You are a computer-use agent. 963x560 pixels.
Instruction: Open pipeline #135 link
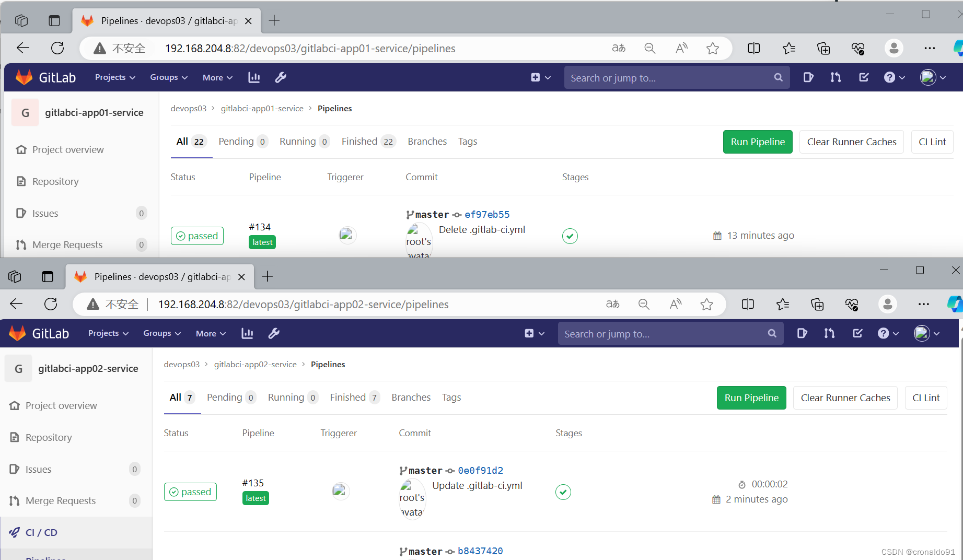pos(253,483)
